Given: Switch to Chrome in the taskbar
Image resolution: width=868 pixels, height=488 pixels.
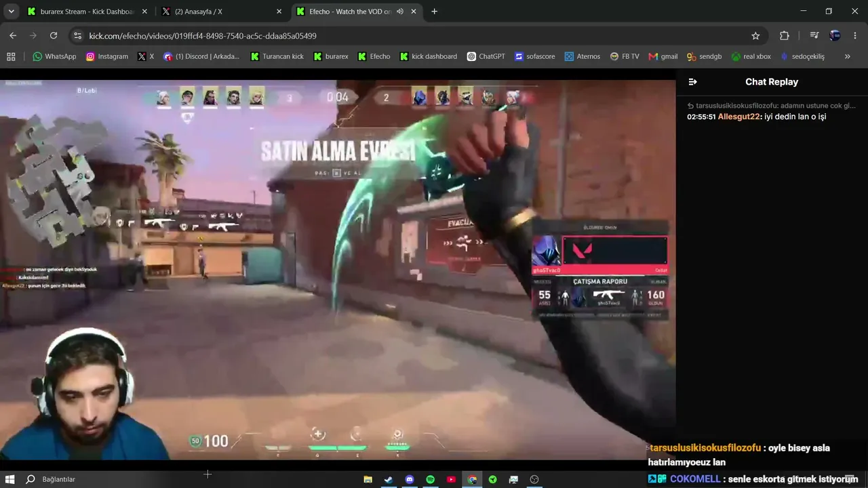Looking at the screenshot, I should [472, 479].
